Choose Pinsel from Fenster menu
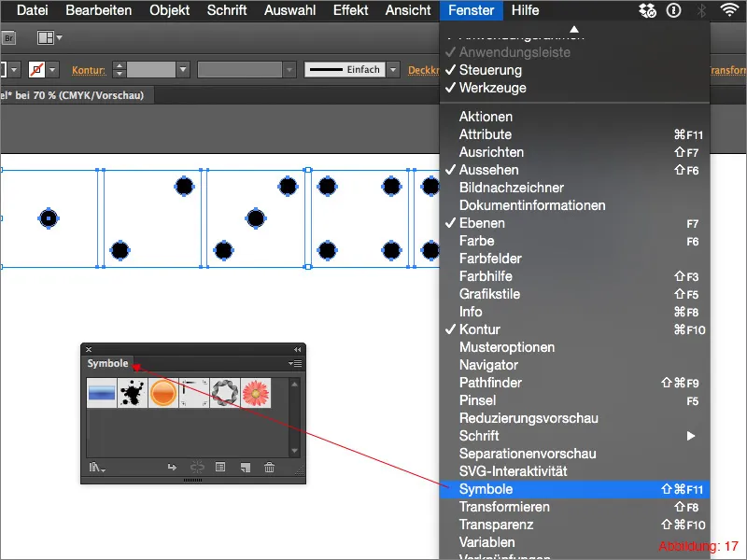This screenshot has height=560, width=747. coord(574,400)
